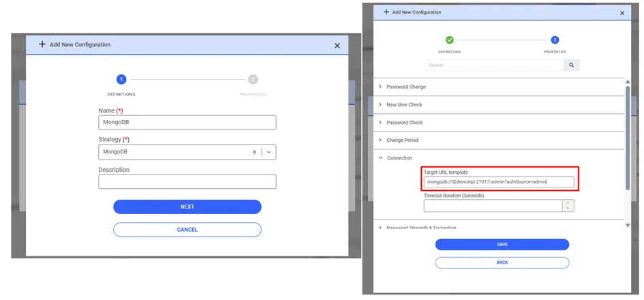Click the green Definitions checkmark step in right dialog
644x300 pixels.
click(450, 40)
